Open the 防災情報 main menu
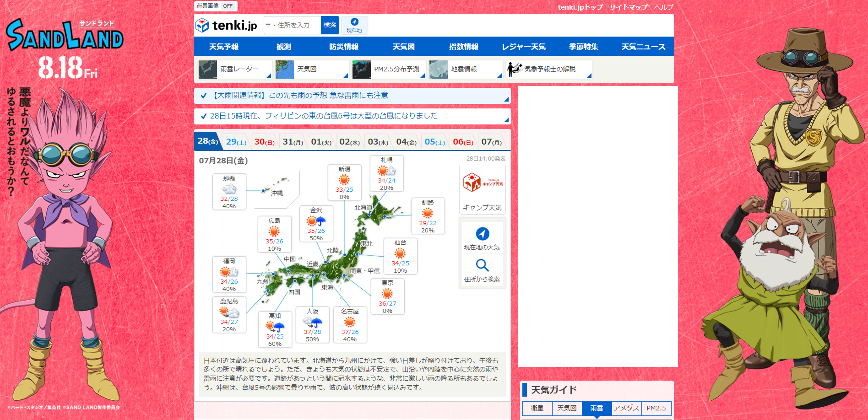The width and height of the screenshot is (868, 420). (x=344, y=47)
